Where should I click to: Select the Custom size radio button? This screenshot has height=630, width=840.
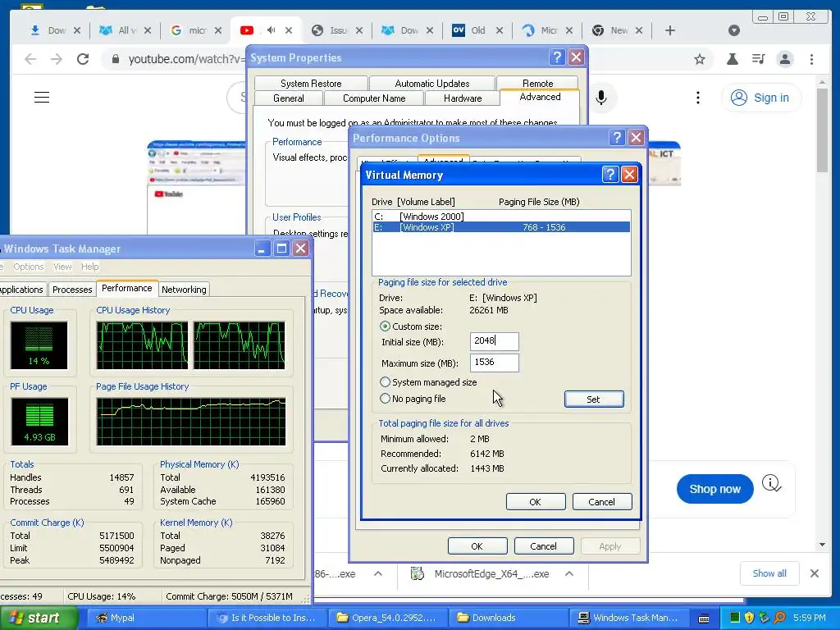pyautogui.click(x=385, y=326)
